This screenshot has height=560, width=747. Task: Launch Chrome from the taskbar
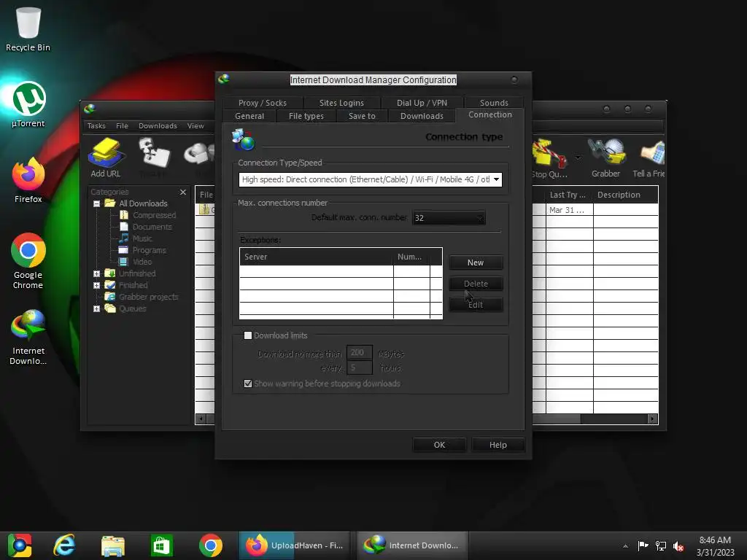click(211, 545)
